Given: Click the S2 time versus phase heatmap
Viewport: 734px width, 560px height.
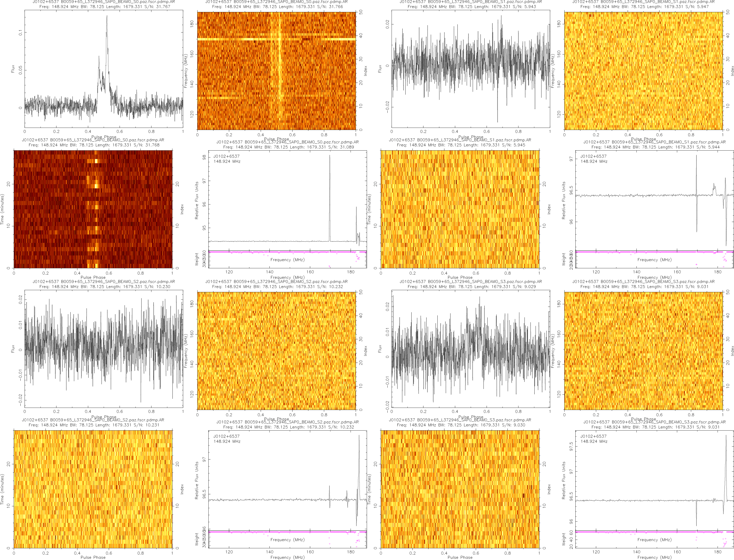Looking at the screenshot, I should (x=93, y=489).
